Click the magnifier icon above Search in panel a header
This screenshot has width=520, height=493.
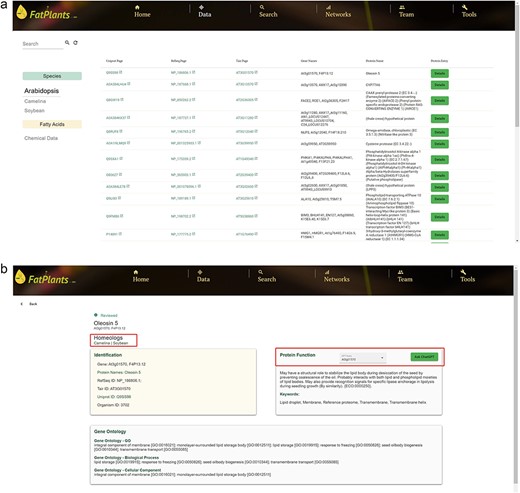[x=262, y=7]
